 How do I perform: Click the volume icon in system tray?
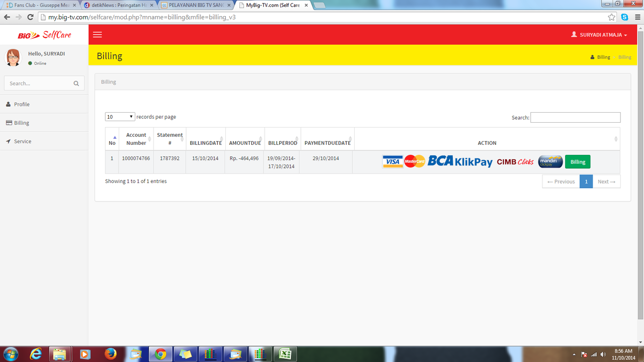click(x=603, y=354)
